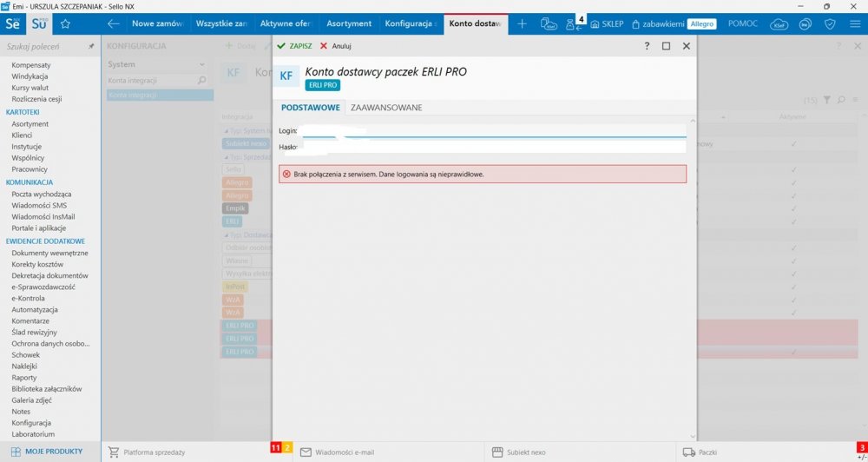Open Poczta wychodząca in the sidebar
Screen dimensions: 868x462
tap(42, 195)
